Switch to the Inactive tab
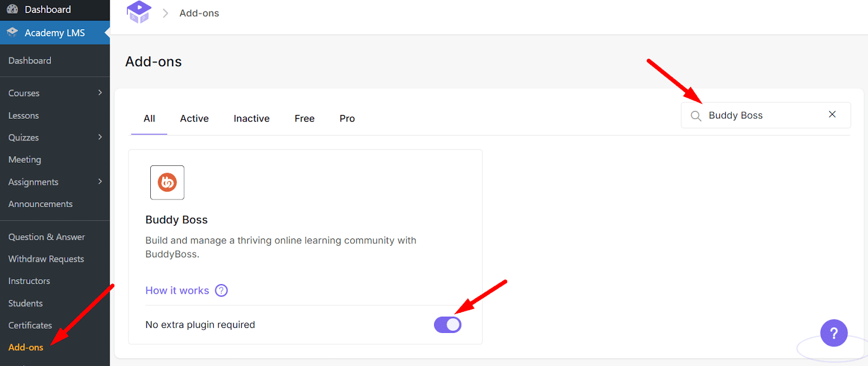Viewport: 868px width, 366px height. click(252, 118)
